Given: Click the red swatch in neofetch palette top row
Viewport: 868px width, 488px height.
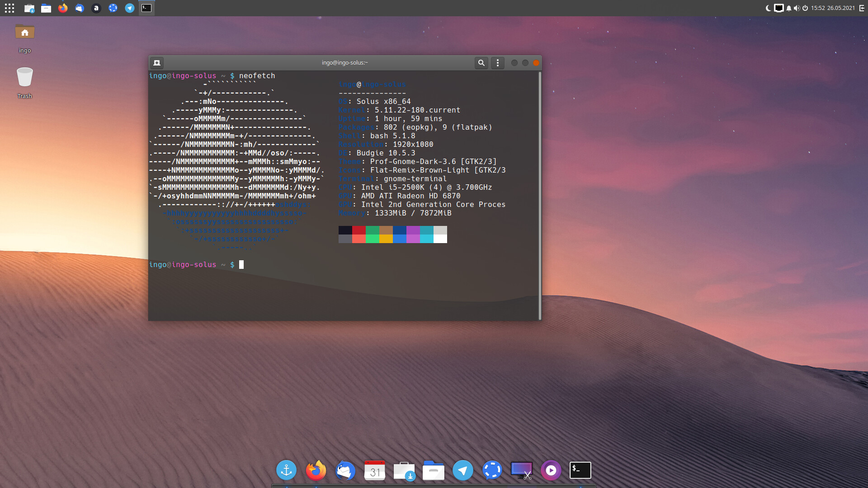Looking at the screenshot, I should 359,230.
